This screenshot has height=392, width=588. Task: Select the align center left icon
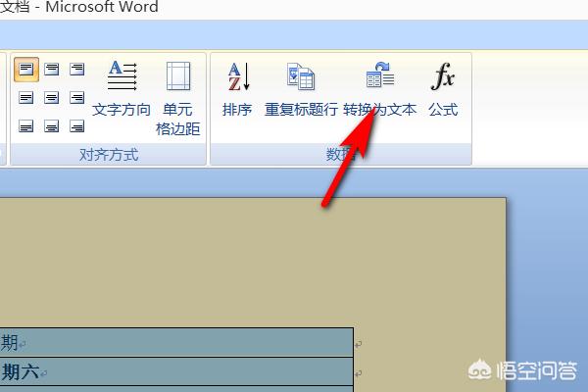26,98
